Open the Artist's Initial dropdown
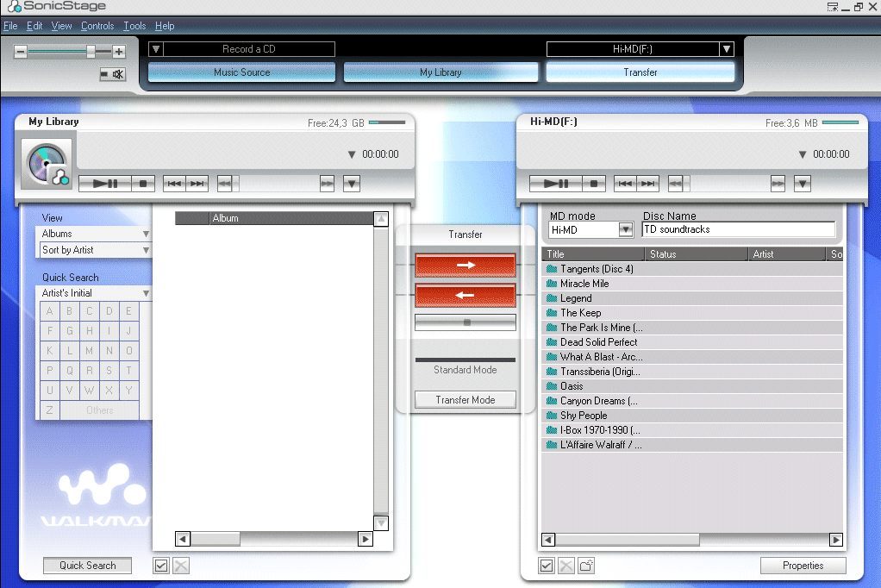 (94, 293)
